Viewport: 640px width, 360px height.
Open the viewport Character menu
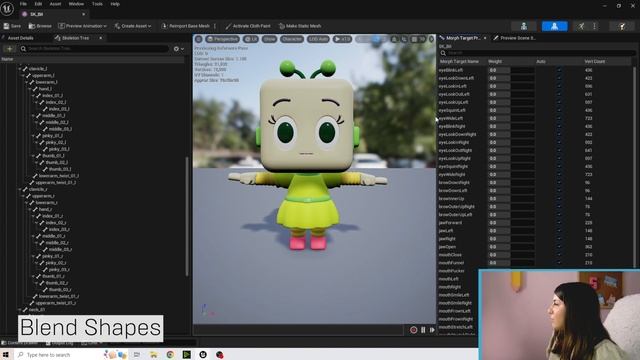coord(292,39)
